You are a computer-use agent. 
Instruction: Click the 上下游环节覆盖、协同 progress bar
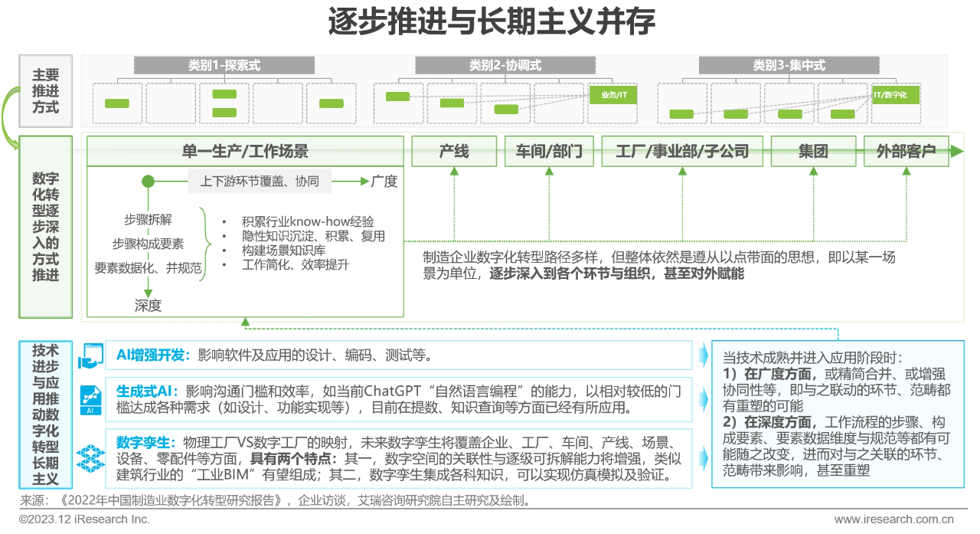coord(260,182)
